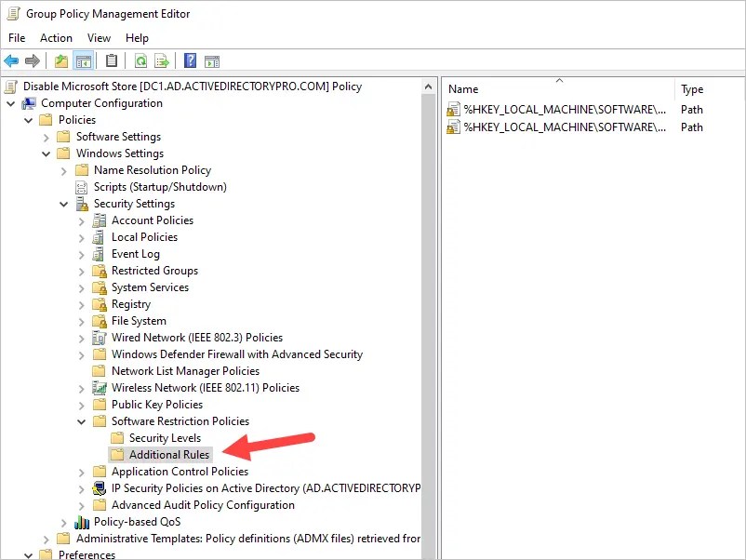Expand the Public Key Policies node

point(81,405)
